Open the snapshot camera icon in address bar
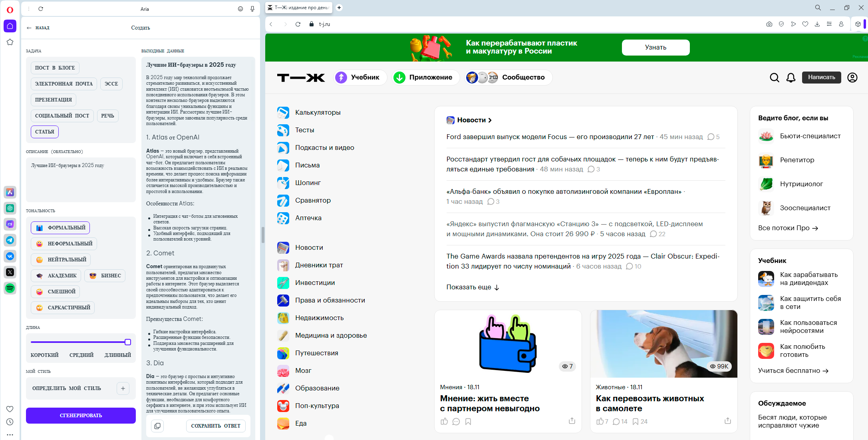Viewport: 868px width, 440px height. (x=769, y=24)
